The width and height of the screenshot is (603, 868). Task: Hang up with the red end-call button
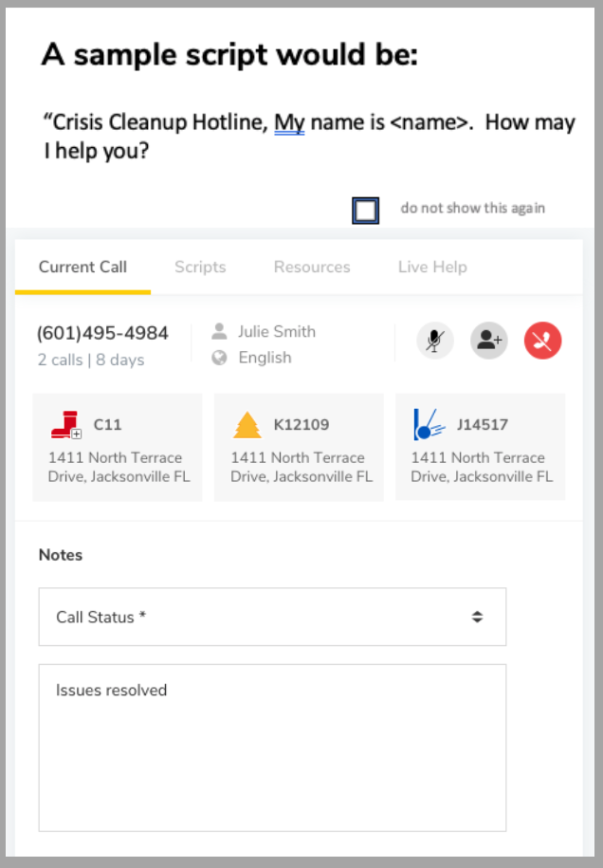(542, 341)
